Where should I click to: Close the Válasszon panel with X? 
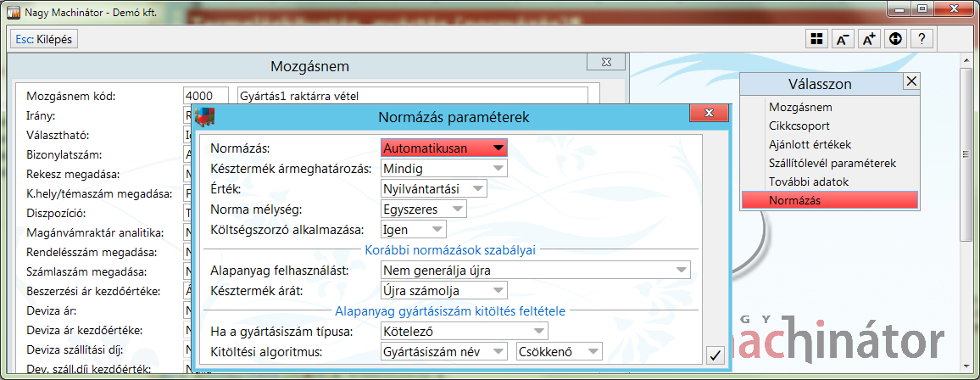pyautogui.click(x=911, y=81)
